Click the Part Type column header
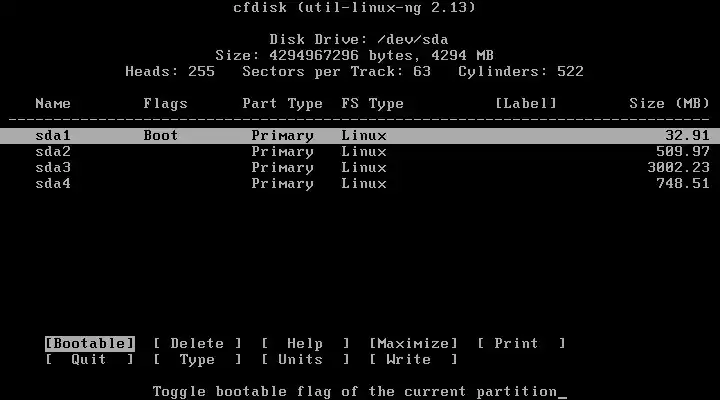720x400 pixels. 282,104
